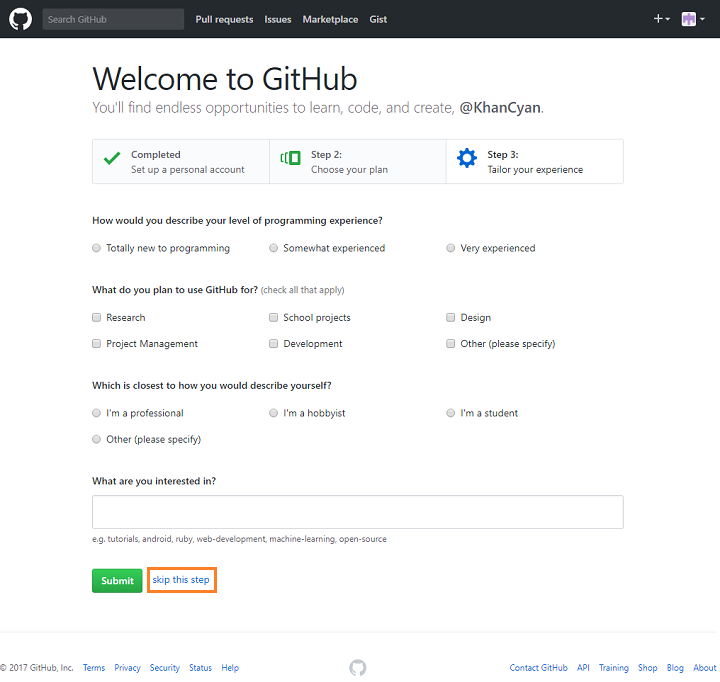Click skip this step link
The width and height of the screenshot is (720, 682).
click(181, 580)
